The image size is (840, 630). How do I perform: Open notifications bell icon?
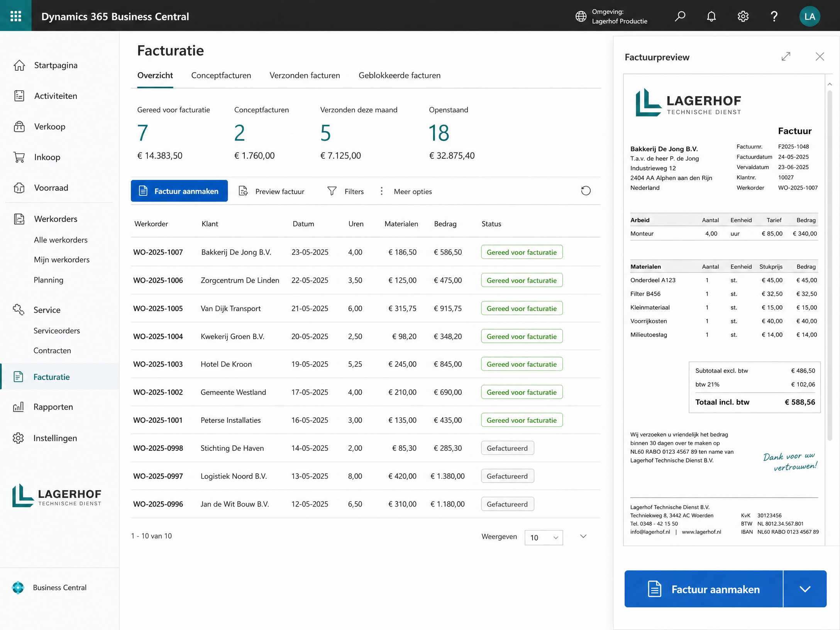pyautogui.click(x=711, y=16)
